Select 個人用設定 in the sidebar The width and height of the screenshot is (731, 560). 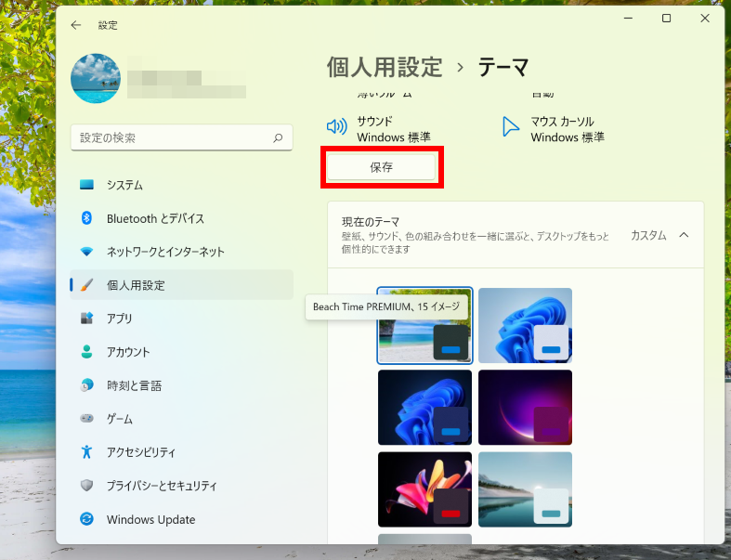[x=181, y=285]
